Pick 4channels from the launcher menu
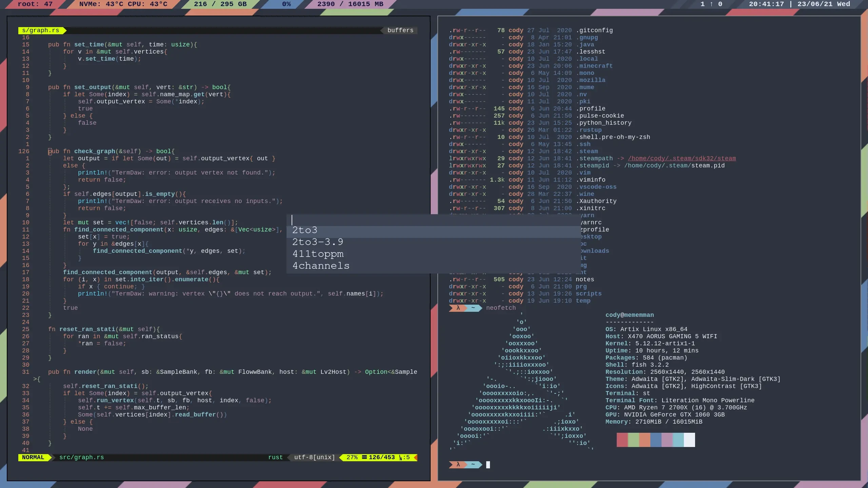The width and height of the screenshot is (868, 488). pos(321,266)
